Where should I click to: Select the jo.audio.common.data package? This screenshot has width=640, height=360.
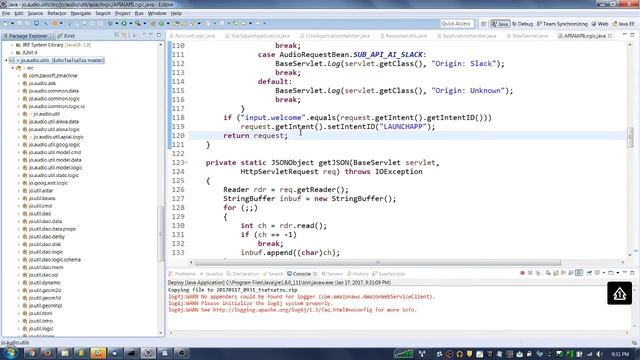[53, 91]
